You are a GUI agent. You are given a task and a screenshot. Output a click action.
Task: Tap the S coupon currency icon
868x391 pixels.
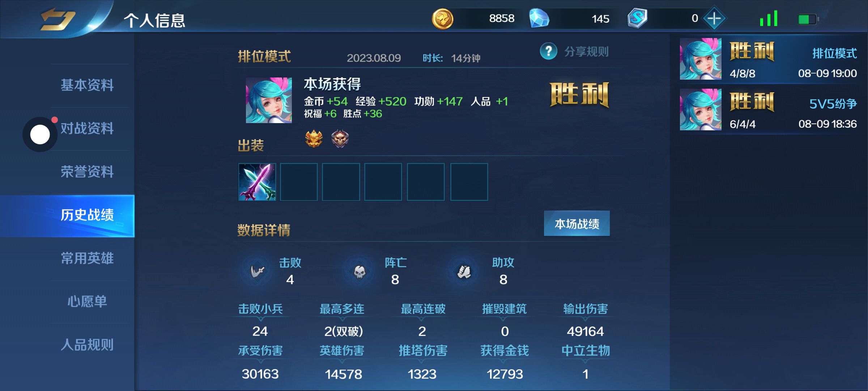[637, 18]
